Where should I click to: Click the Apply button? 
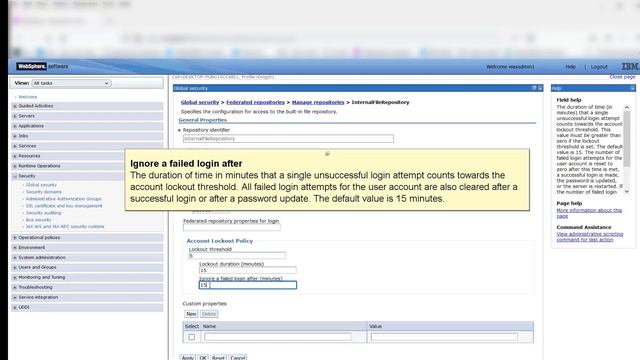pyautogui.click(x=188, y=358)
